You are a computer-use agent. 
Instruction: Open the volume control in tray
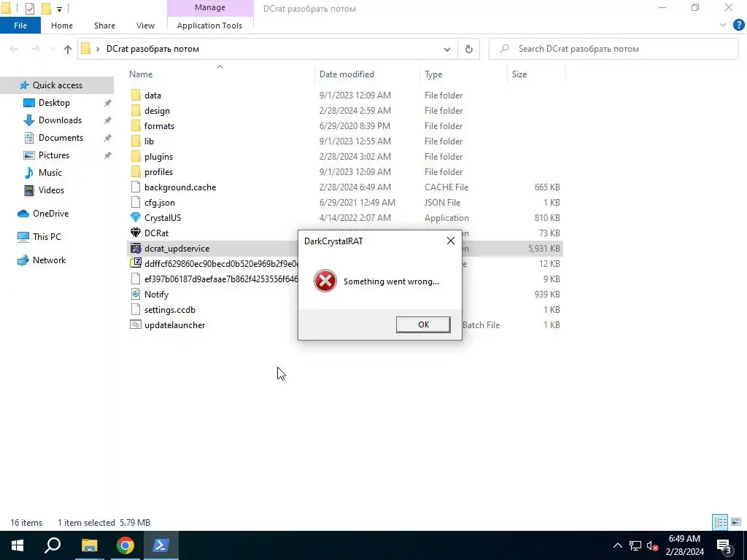pos(652,545)
